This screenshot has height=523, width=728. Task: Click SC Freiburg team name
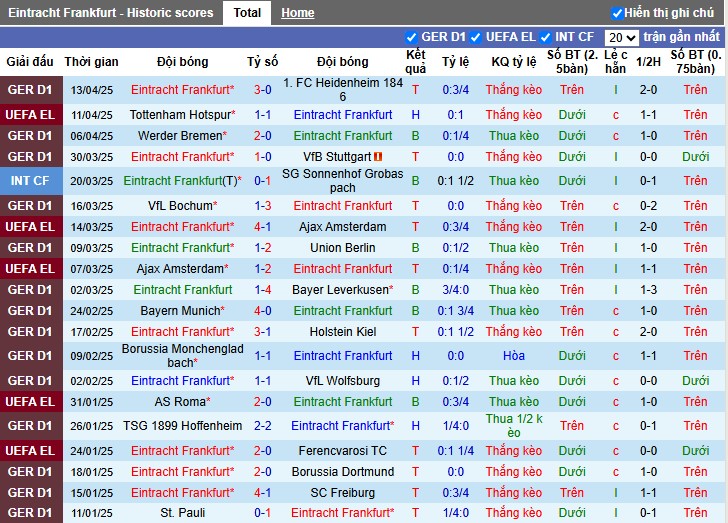[x=343, y=493]
